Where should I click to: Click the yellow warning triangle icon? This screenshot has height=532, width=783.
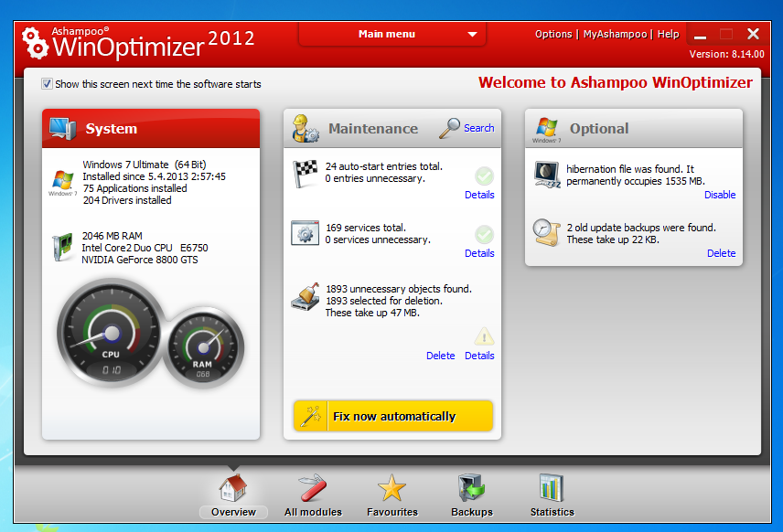(484, 337)
